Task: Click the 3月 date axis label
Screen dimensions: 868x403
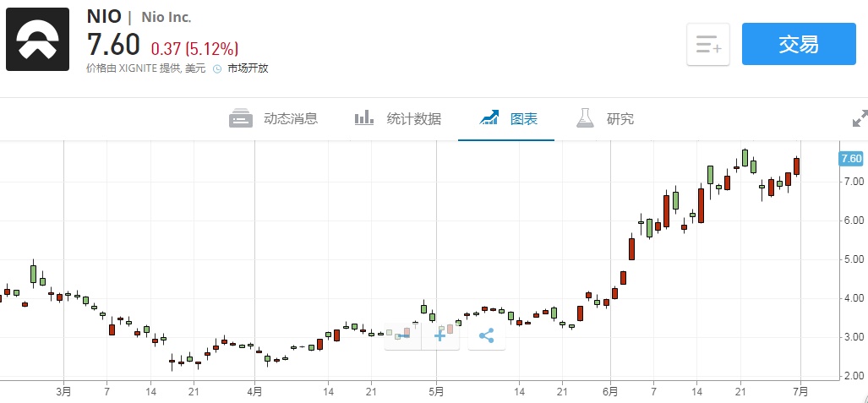Action: pos(63,392)
